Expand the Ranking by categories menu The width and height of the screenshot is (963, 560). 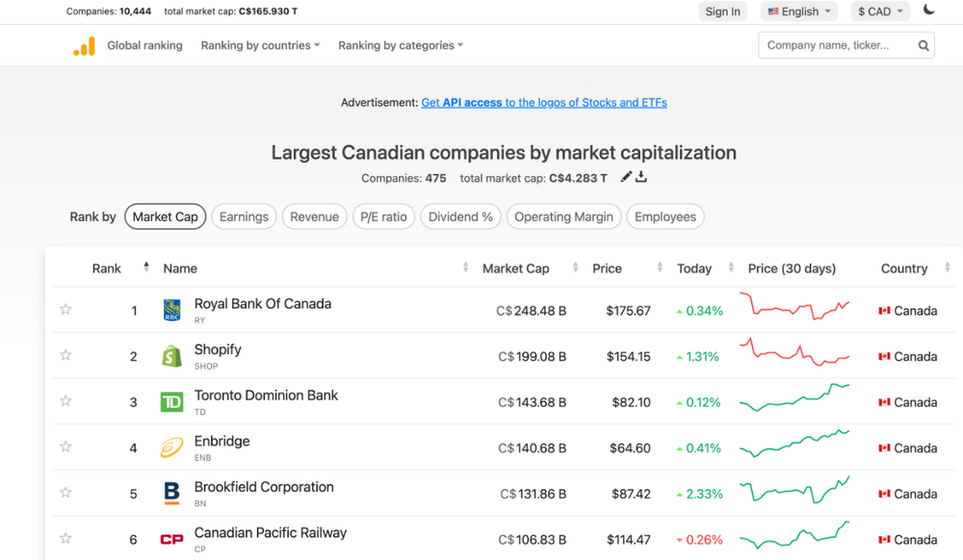[401, 45]
